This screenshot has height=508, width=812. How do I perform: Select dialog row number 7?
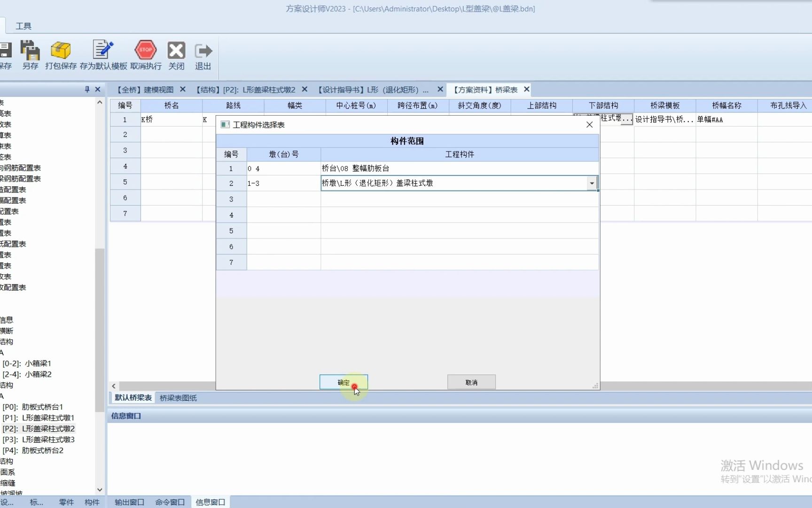(231, 262)
